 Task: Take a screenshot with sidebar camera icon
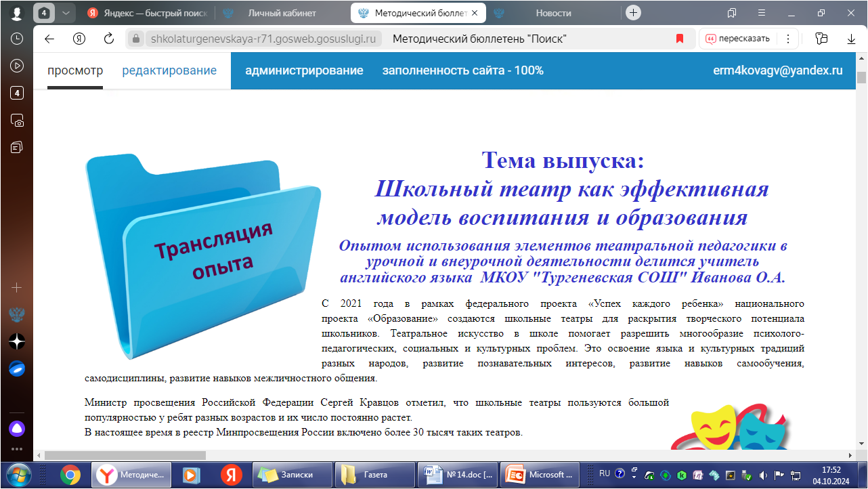click(17, 121)
